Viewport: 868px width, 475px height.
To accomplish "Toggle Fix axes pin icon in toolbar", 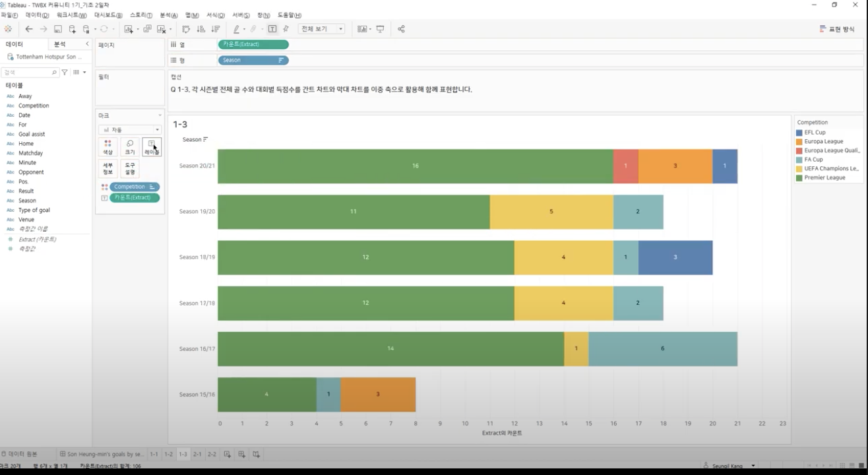I will click(x=286, y=29).
